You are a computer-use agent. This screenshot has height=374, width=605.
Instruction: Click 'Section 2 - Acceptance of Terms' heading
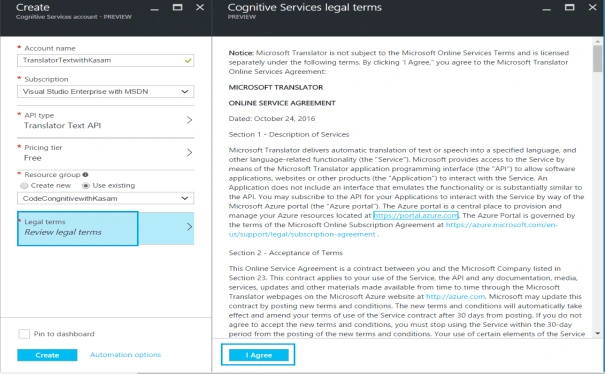(x=286, y=253)
